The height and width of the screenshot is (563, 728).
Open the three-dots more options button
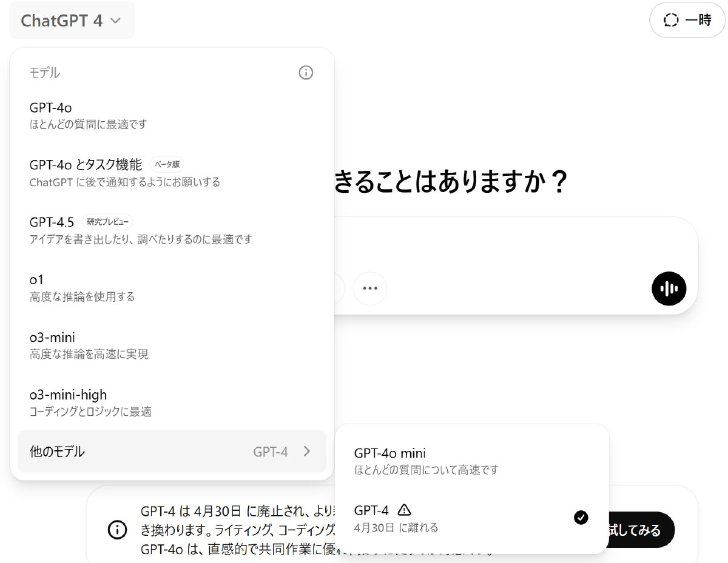[370, 288]
